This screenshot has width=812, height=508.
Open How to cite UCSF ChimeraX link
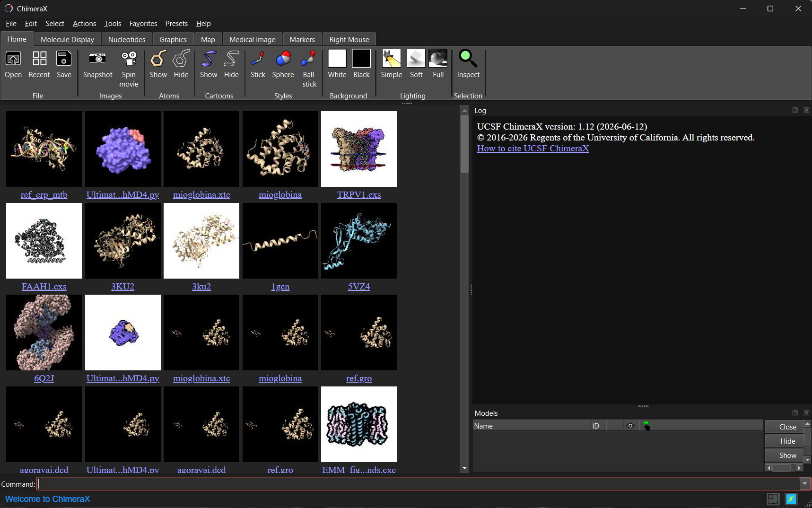533,149
